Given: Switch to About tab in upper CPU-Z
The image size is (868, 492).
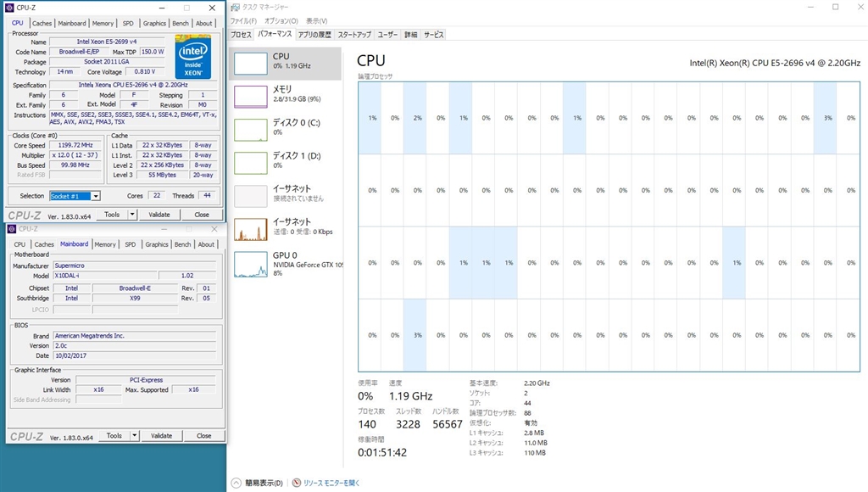Looking at the screenshot, I should 204,23.
